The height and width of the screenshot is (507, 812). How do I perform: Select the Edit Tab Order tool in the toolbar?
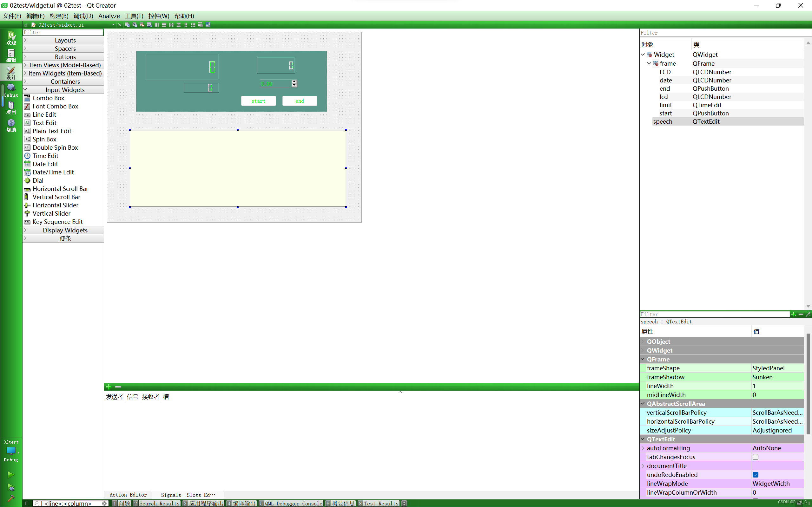pos(149,24)
